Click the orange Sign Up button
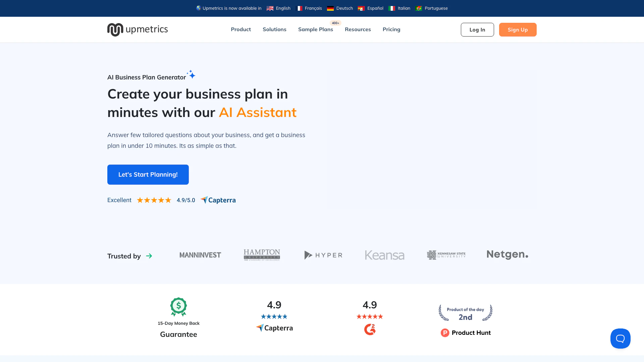 click(x=518, y=30)
